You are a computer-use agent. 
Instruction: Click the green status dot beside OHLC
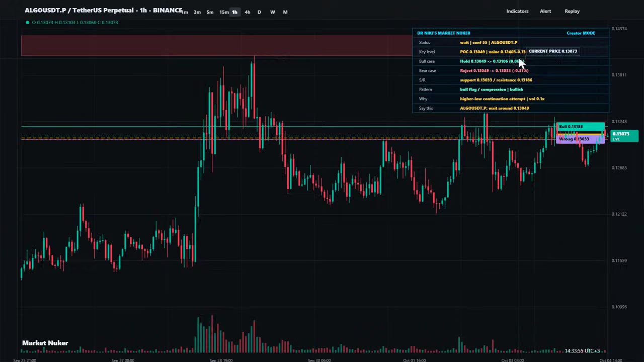(27, 23)
